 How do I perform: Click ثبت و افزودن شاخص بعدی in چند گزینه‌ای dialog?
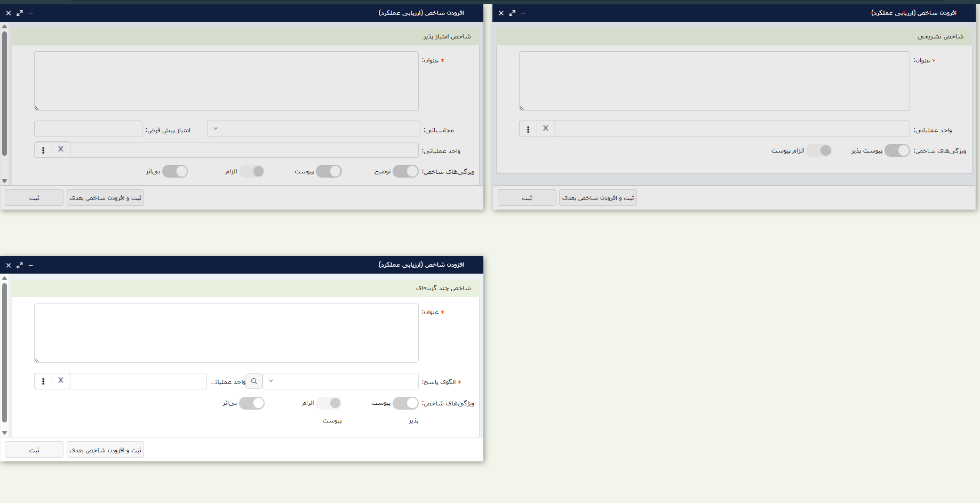click(105, 450)
